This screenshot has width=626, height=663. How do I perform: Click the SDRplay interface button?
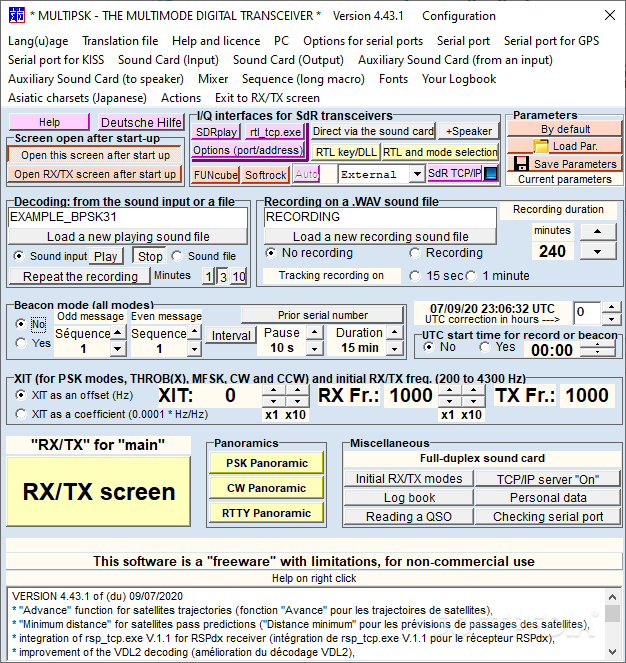(216, 132)
